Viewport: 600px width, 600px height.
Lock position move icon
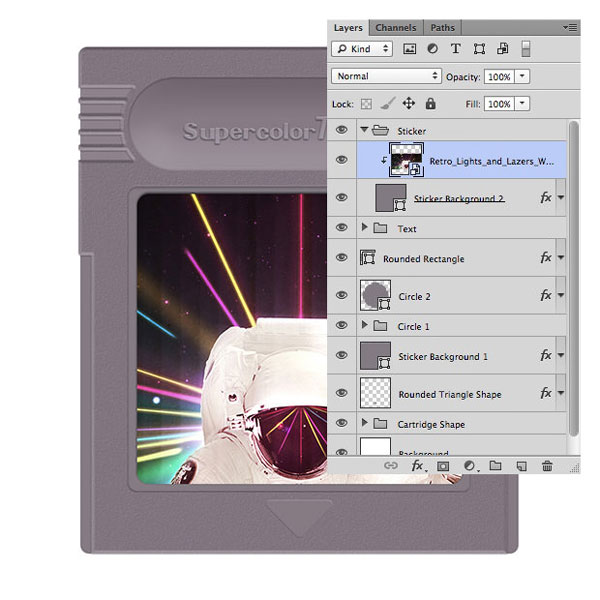click(409, 103)
